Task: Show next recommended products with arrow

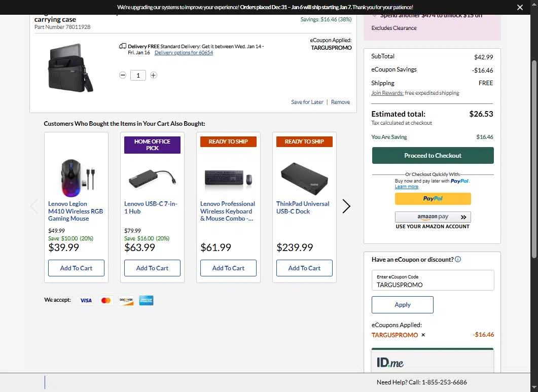Action: pyautogui.click(x=346, y=206)
